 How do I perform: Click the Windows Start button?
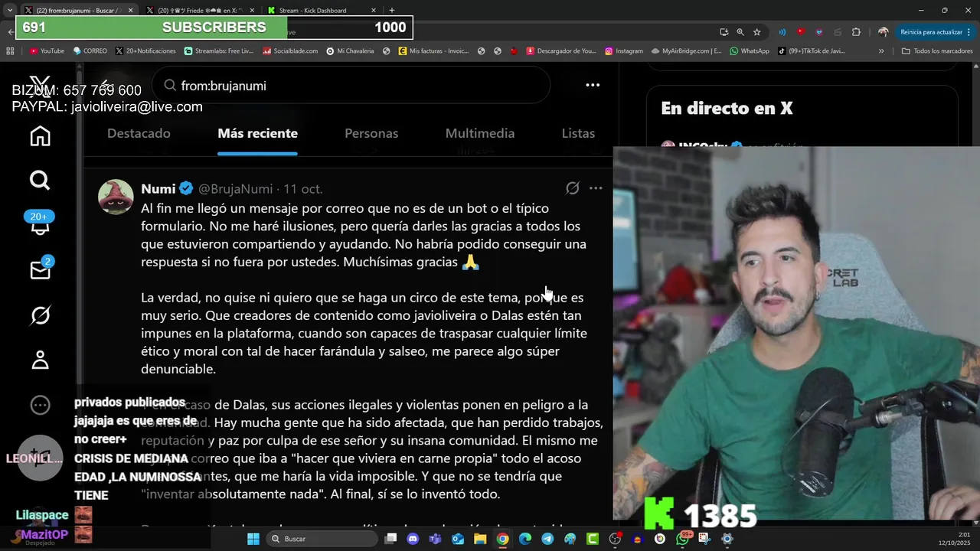(x=253, y=539)
